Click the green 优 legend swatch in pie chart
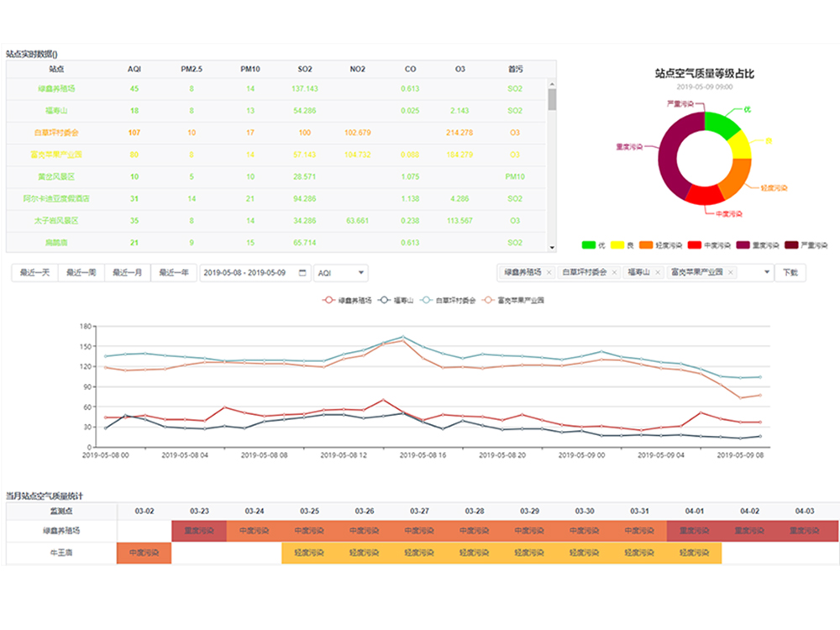 589,245
